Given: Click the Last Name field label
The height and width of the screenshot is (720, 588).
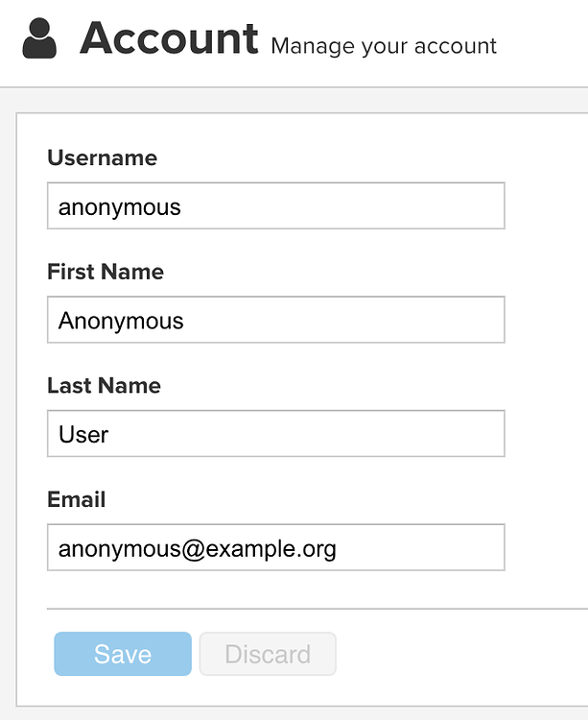Looking at the screenshot, I should pyautogui.click(x=105, y=385).
